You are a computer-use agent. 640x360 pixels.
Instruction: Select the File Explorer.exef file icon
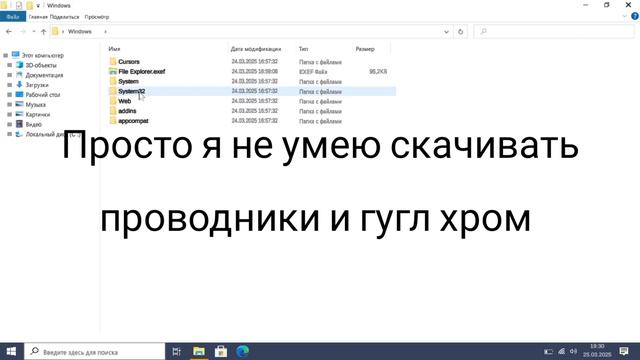[x=113, y=71]
